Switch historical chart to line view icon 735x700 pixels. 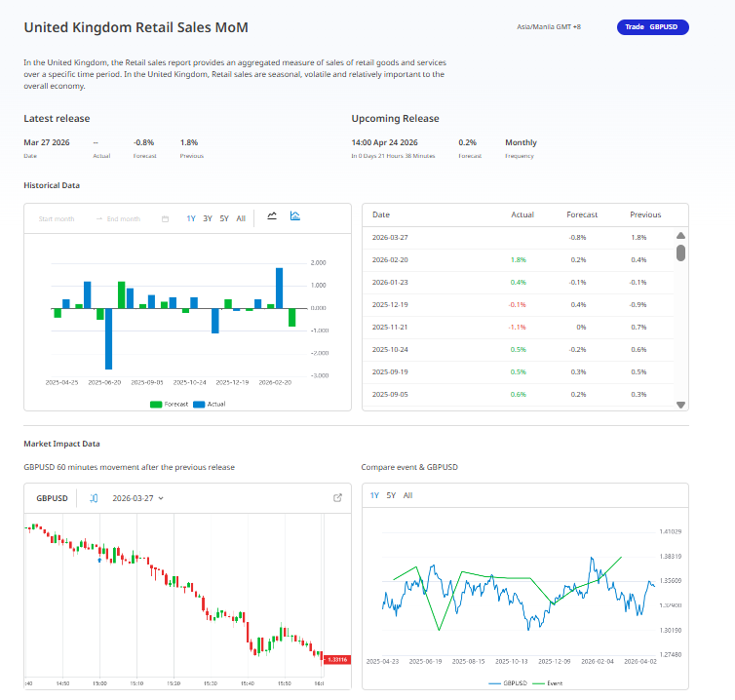pyautogui.click(x=272, y=216)
